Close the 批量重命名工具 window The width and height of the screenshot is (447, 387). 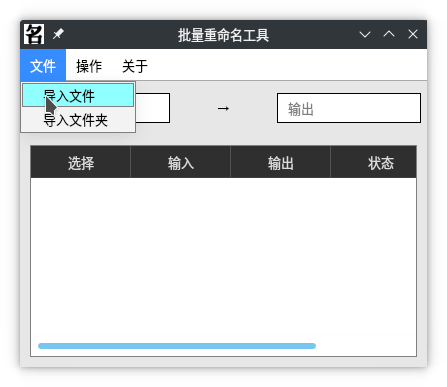pyautogui.click(x=413, y=34)
